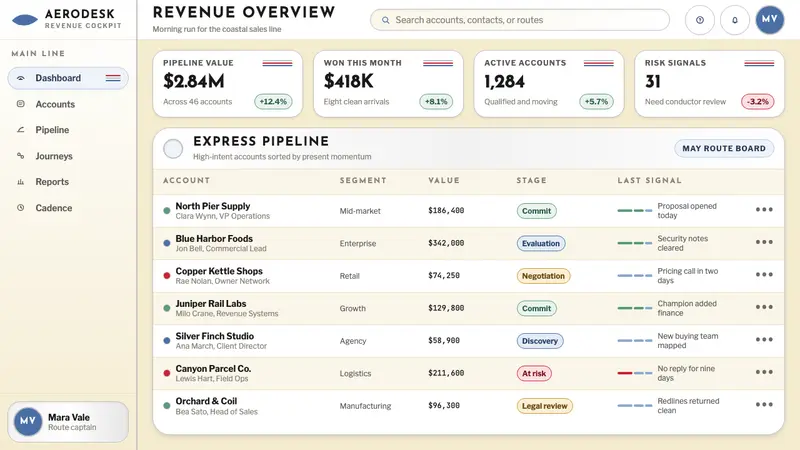Click the $211,600 value cell
This screenshot has height=450, width=800.
coord(446,373)
